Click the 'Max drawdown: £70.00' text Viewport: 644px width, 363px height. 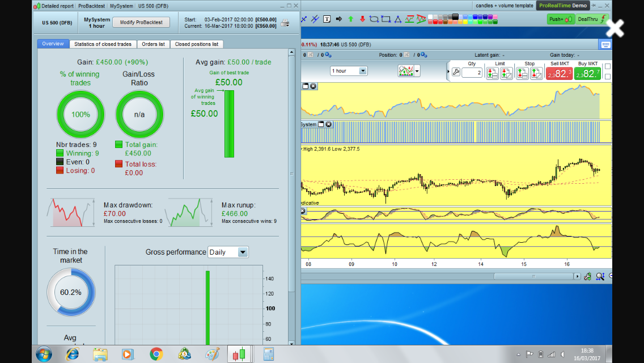coord(128,209)
